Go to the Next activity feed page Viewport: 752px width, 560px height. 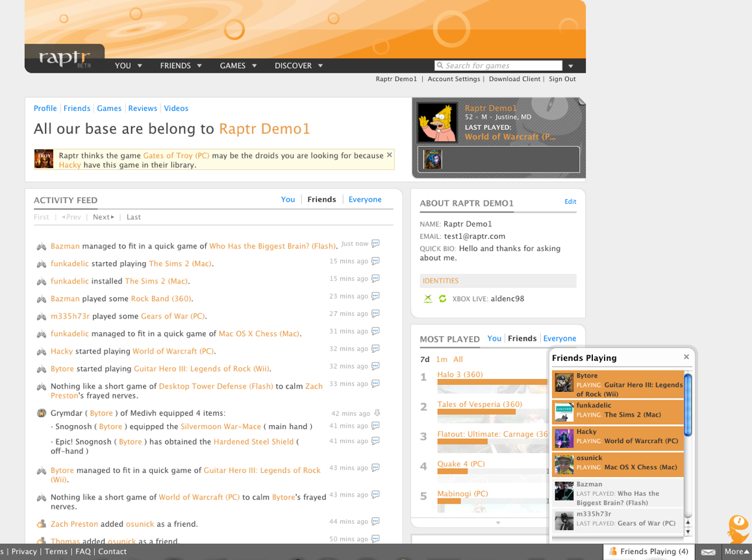pyautogui.click(x=104, y=217)
